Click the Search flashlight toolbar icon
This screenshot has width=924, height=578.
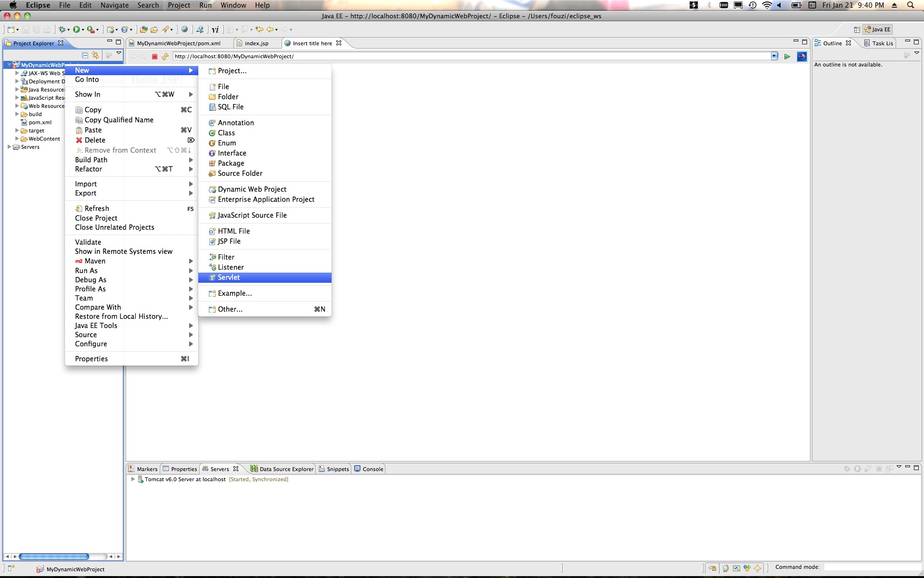pyautogui.click(x=165, y=29)
